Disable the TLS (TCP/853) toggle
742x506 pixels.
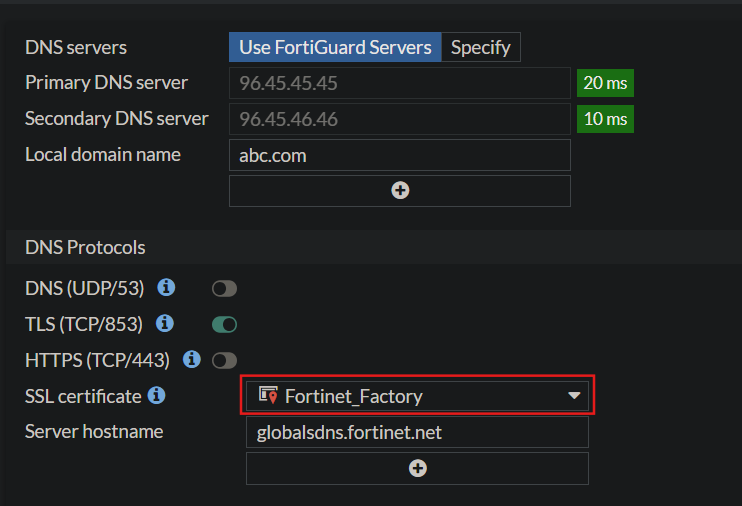coord(224,325)
